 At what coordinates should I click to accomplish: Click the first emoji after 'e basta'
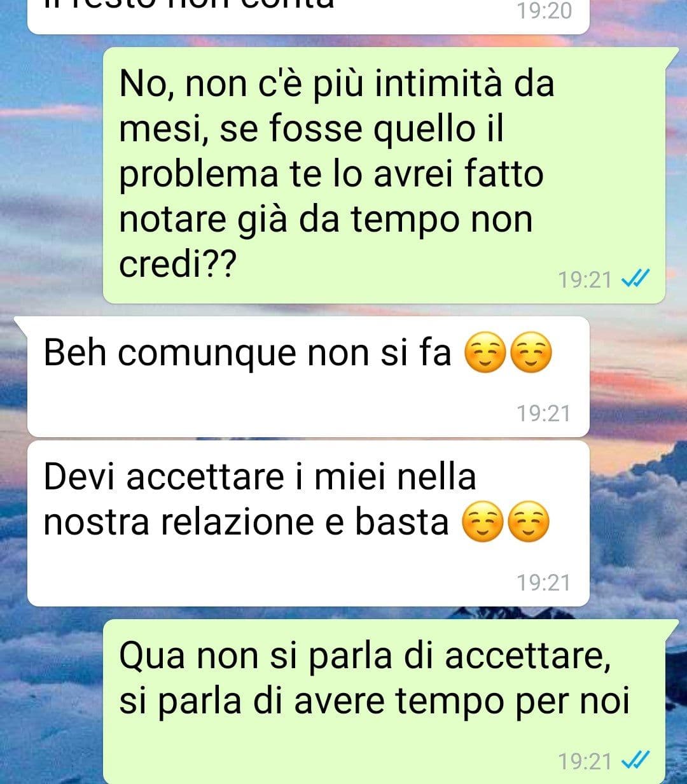point(482,523)
